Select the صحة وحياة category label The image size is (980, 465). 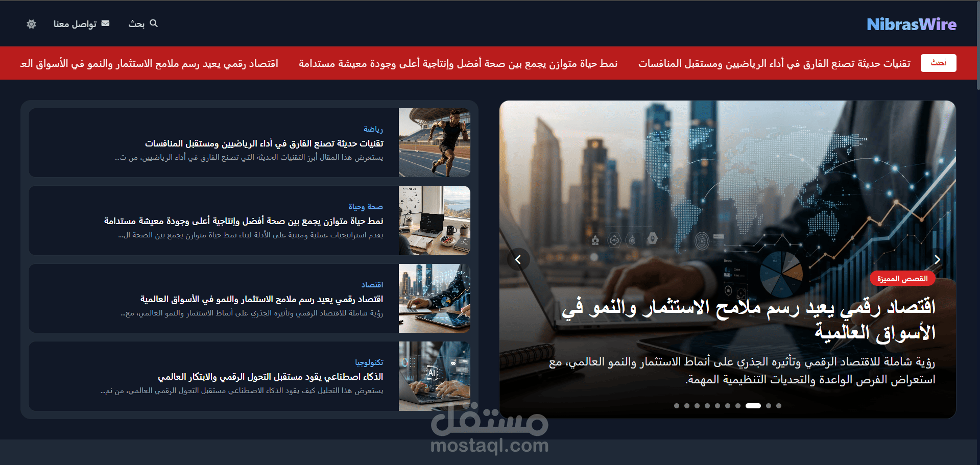pos(366,207)
